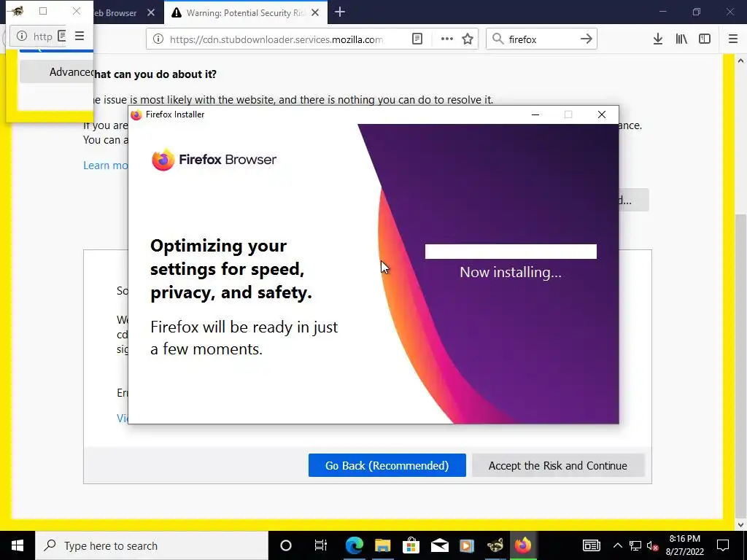Open Microsoft Store from taskbar

tap(411, 545)
